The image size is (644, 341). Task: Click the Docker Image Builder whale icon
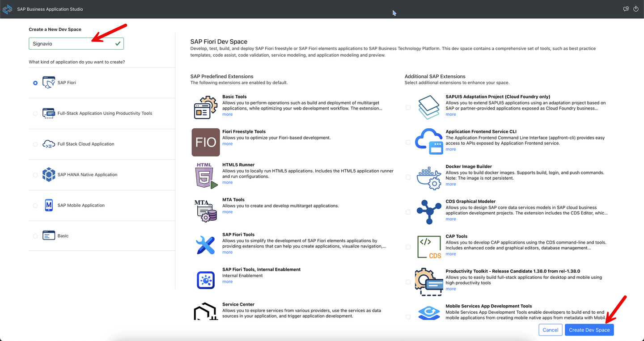pyautogui.click(x=429, y=177)
